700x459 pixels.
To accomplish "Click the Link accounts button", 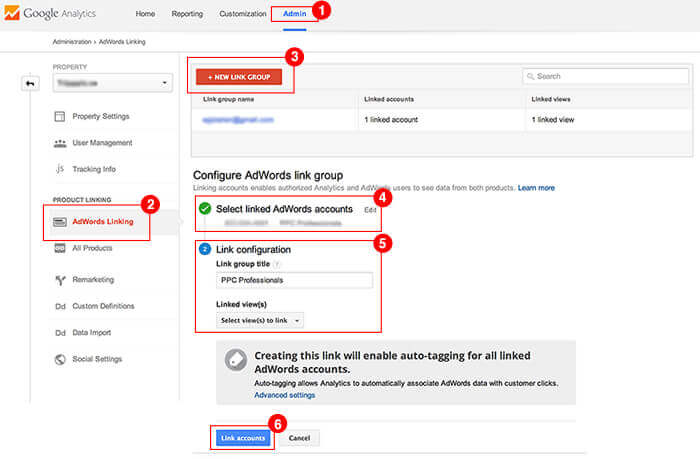I will (x=243, y=438).
